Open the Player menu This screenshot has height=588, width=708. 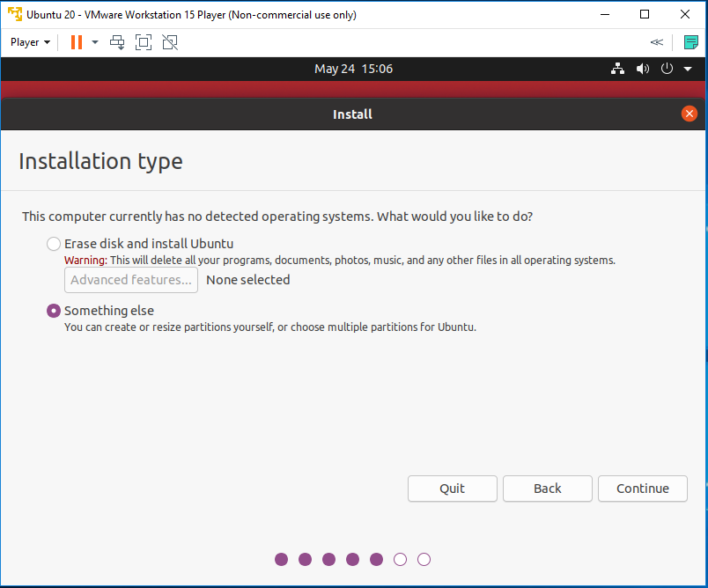30,42
